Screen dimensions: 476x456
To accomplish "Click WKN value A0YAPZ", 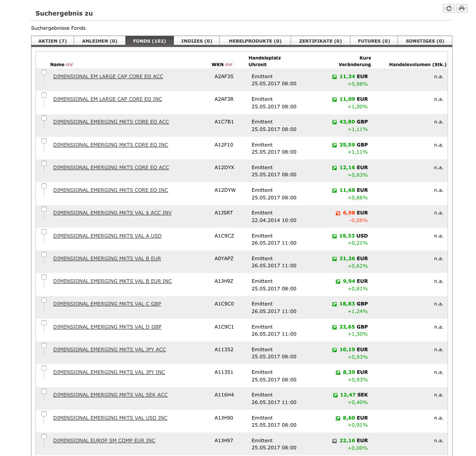I will point(224,258).
